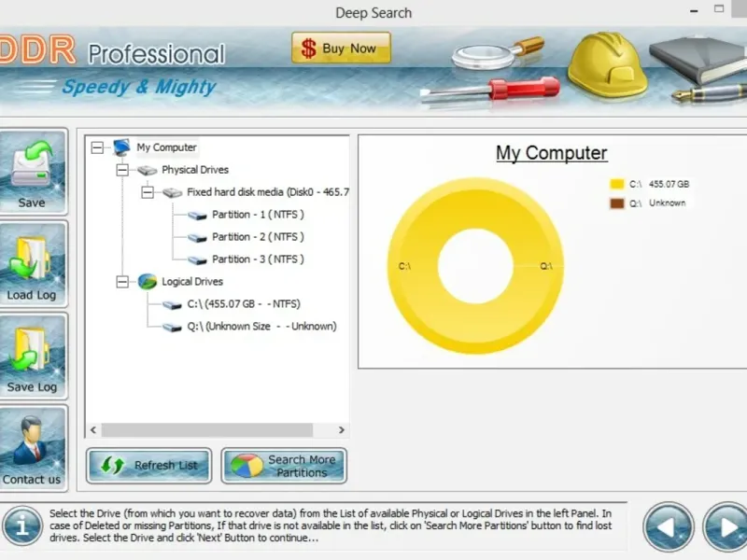This screenshot has height=560, width=747.
Task: Click the Save drive icon in sidebar
Action: pyautogui.click(x=32, y=173)
